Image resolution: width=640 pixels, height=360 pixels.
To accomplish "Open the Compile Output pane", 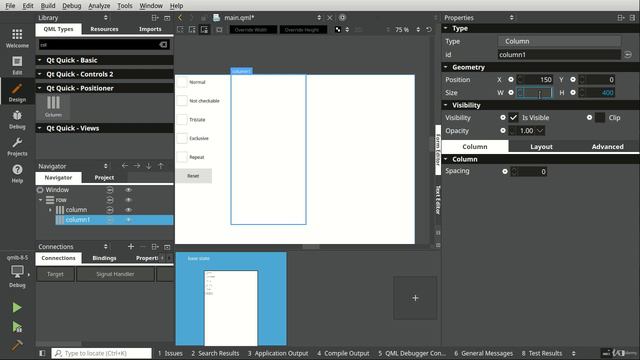I will pyautogui.click(x=343, y=353).
